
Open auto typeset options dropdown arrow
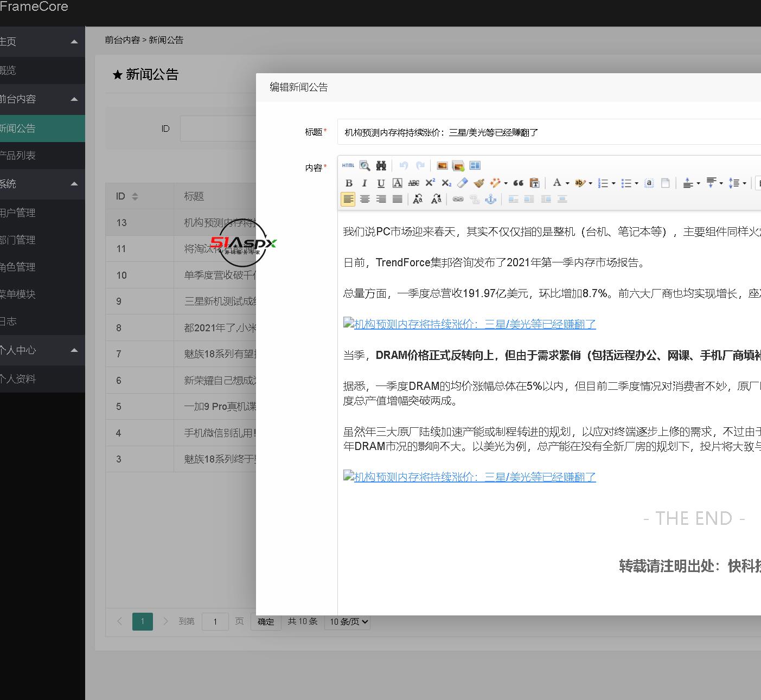coord(506,183)
